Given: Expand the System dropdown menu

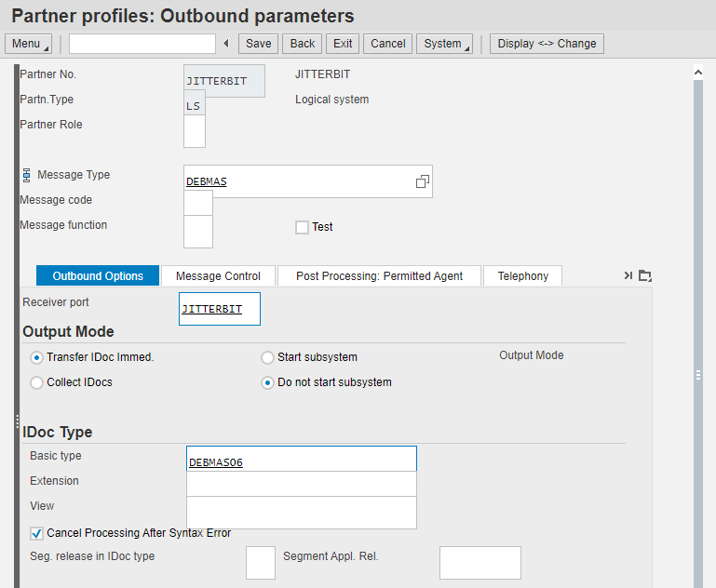Looking at the screenshot, I should 445,44.
